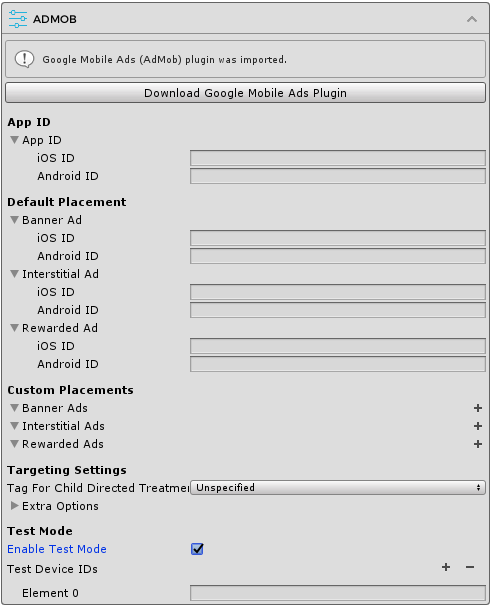The height and width of the screenshot is (609, 497).
Task: Collapse the App ID foldout triangle
Action: point(14,140)
